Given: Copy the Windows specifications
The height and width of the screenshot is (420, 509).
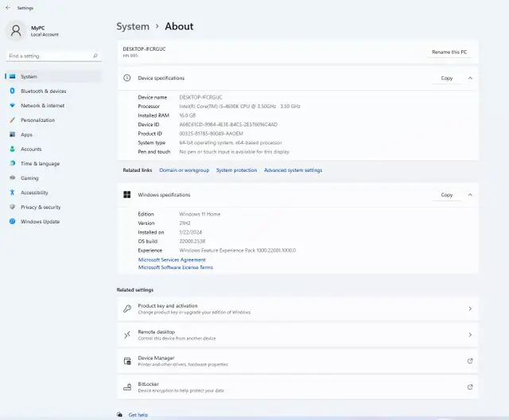Looking at the screenshot, I should coord(447,195).
